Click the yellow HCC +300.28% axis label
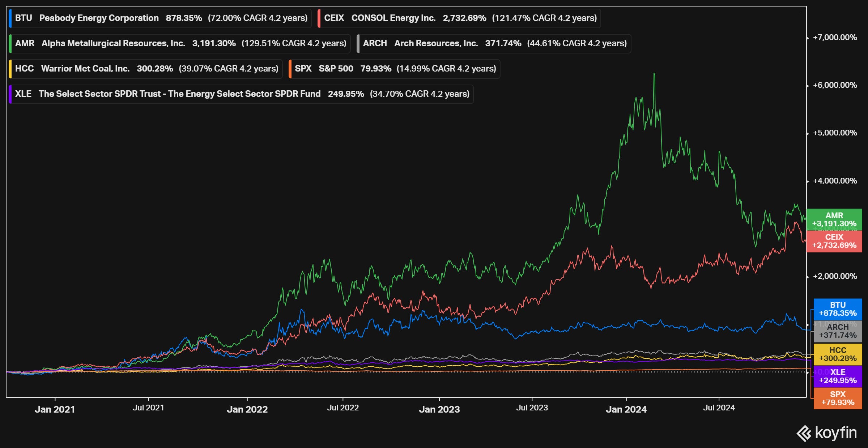Screen dimensions: 868x448 click(838, 354)
